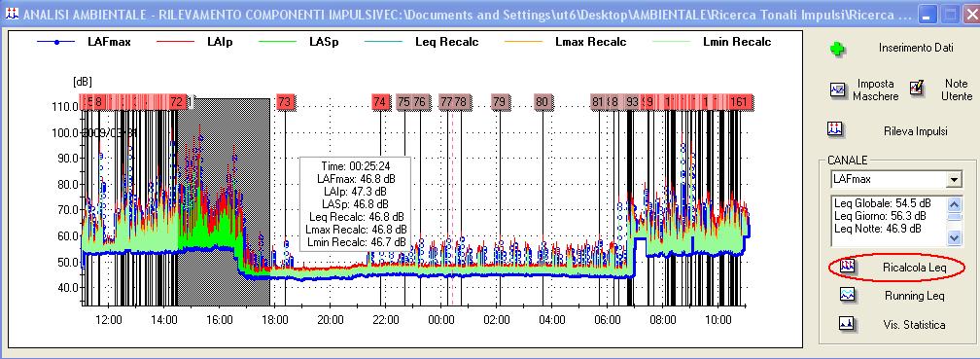Open Note Utente notepad icon

click(x=917, y=89)
